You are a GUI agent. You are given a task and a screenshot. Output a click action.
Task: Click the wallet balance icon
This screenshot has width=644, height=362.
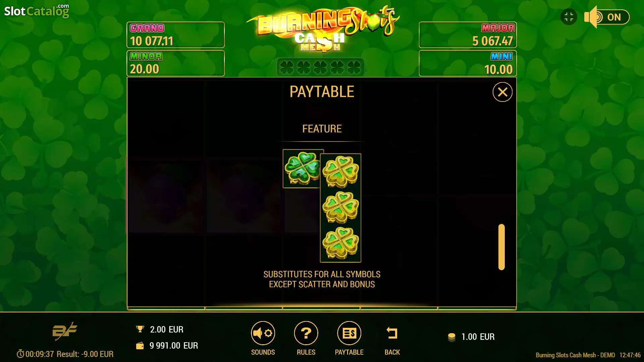coord(140,346)
